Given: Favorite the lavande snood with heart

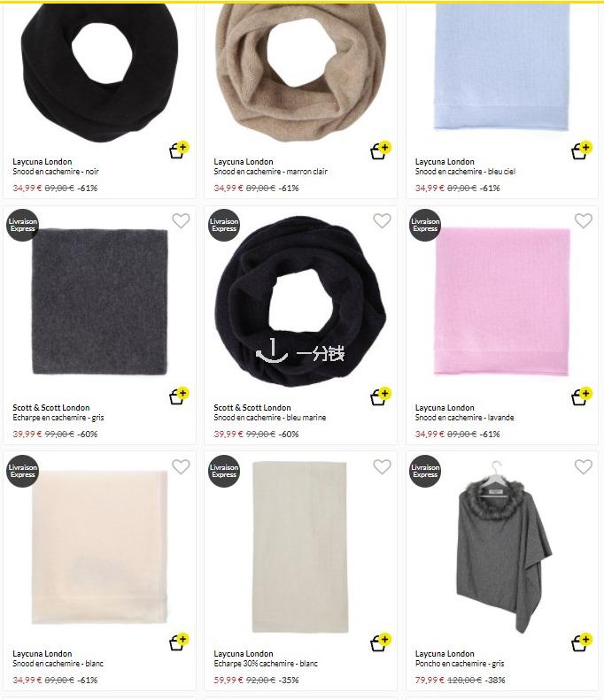Looking at the screenshot, I should [x=584, y=220].
